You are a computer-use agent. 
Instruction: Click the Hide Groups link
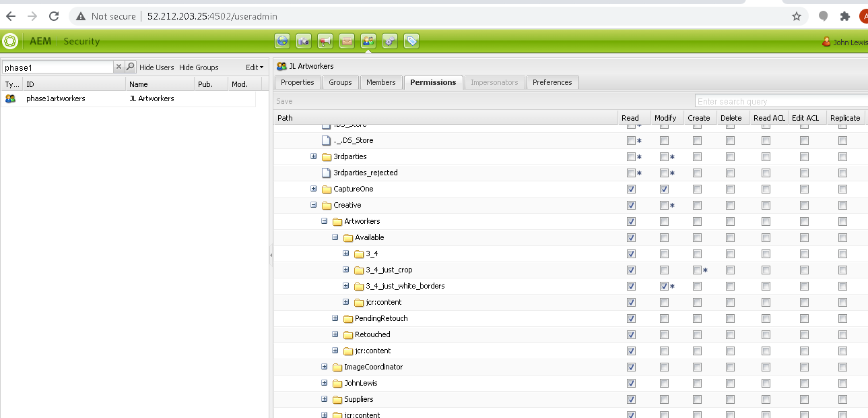click(x=199, y=67)
